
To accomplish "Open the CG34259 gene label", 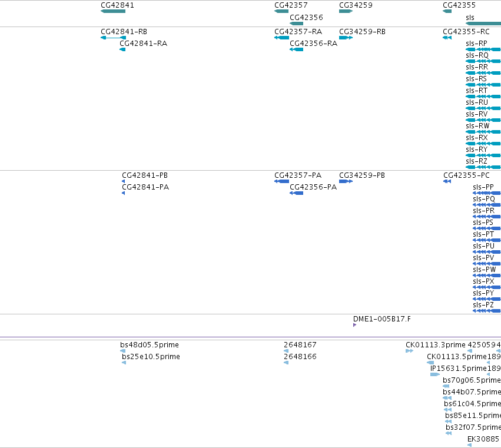I will click(356, 5).
